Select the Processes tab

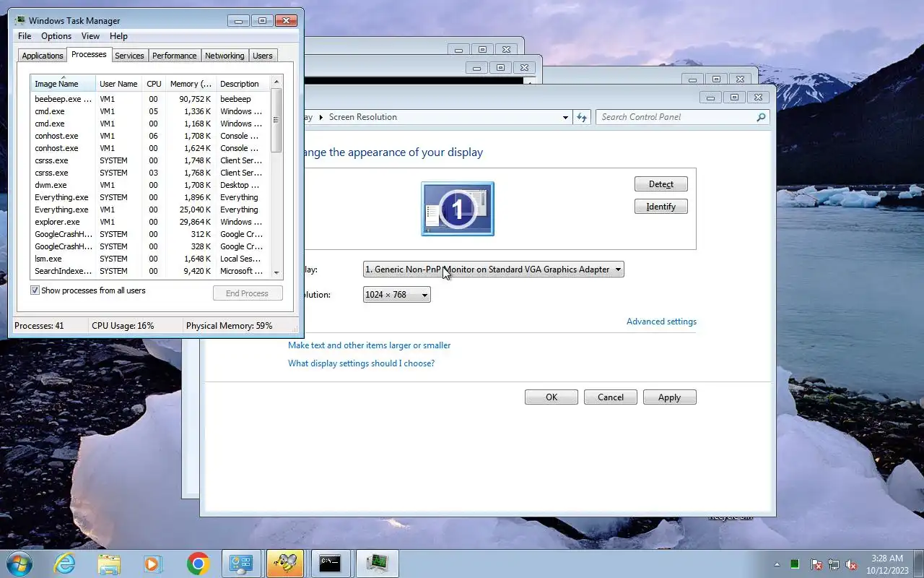(89, 54)
